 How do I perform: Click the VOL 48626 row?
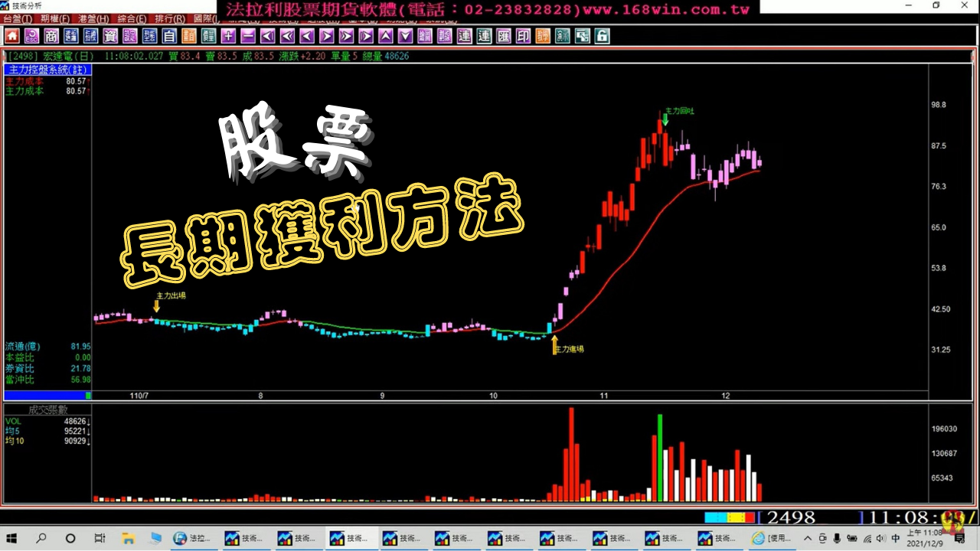(x=47, y=421)
